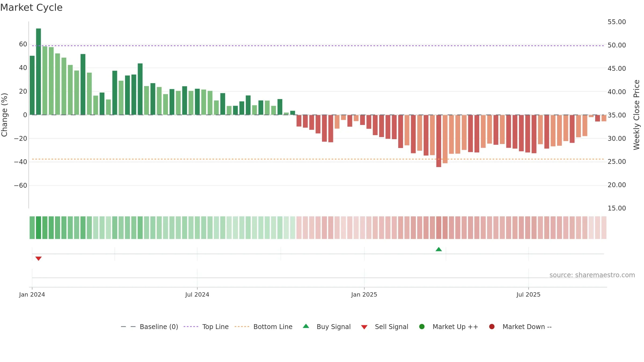
Task: Click the purple dotted Top Line on the chart
Action: 318,46
